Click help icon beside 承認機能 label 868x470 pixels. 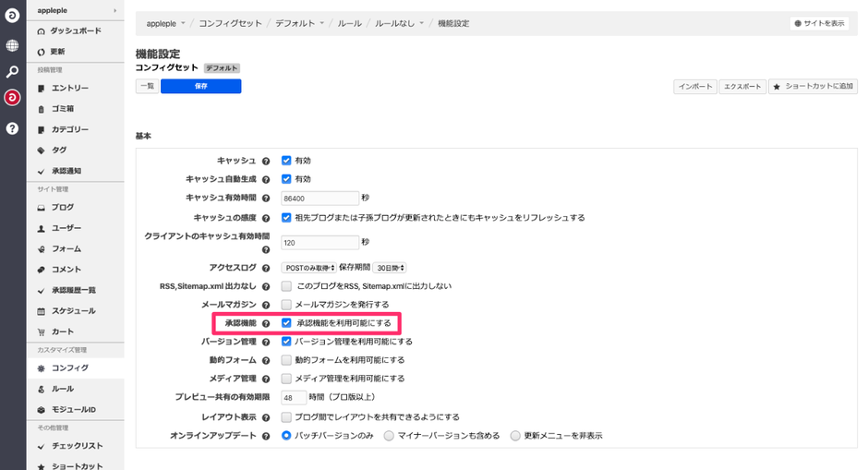266,324
